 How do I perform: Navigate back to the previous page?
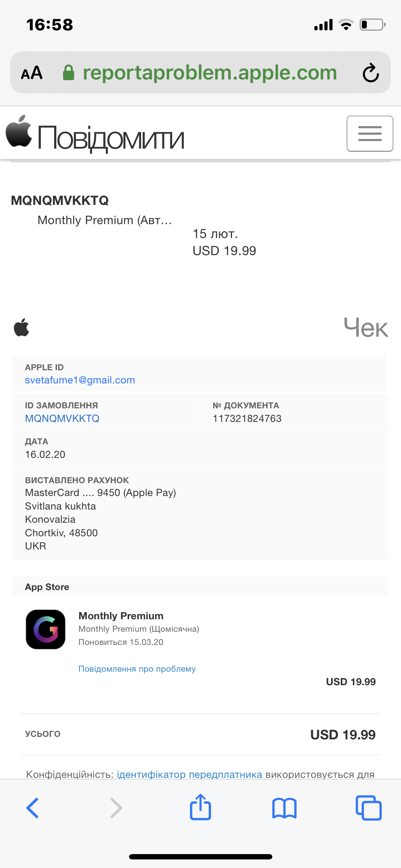[x=32, y=808]
